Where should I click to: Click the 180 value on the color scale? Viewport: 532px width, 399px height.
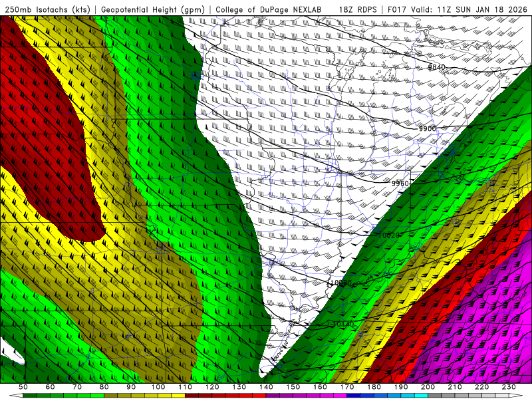(x=374, y=387)
